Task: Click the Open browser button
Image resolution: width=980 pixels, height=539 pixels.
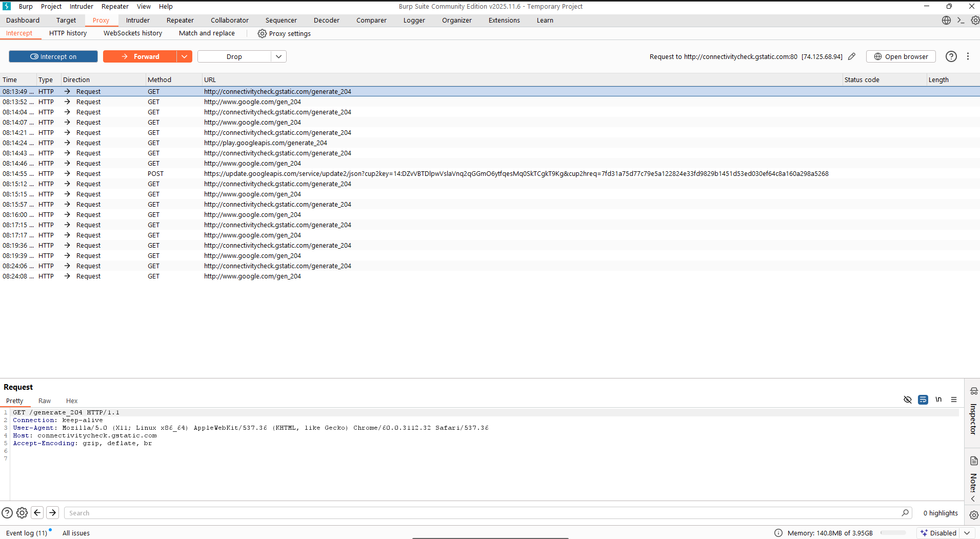Action: [x=901, y=56]
